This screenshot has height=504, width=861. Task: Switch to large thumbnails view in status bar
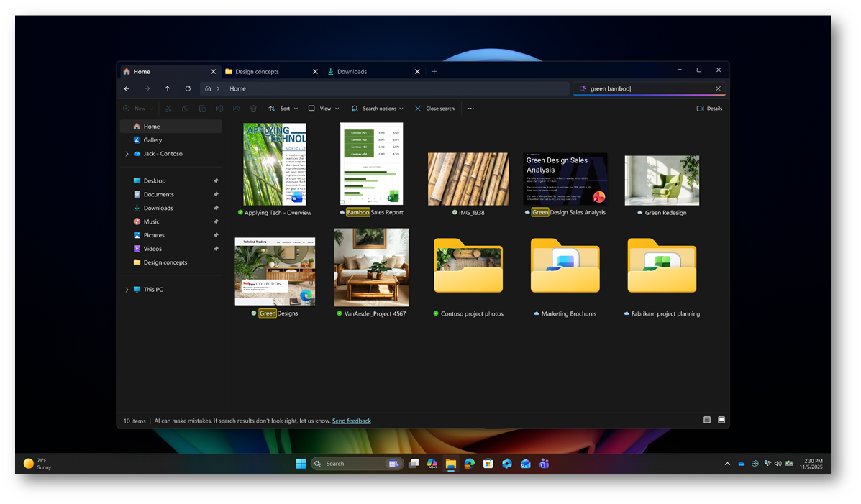click(x=721, y=420)
